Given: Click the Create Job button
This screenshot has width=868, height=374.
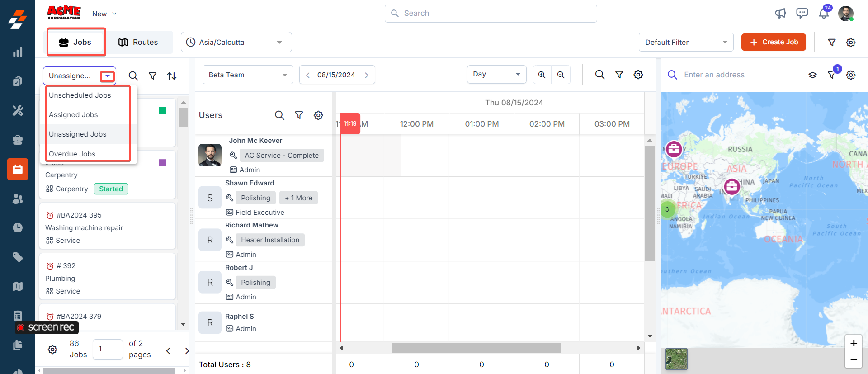Looking at the screenshot, I should [x=774, y=42].
